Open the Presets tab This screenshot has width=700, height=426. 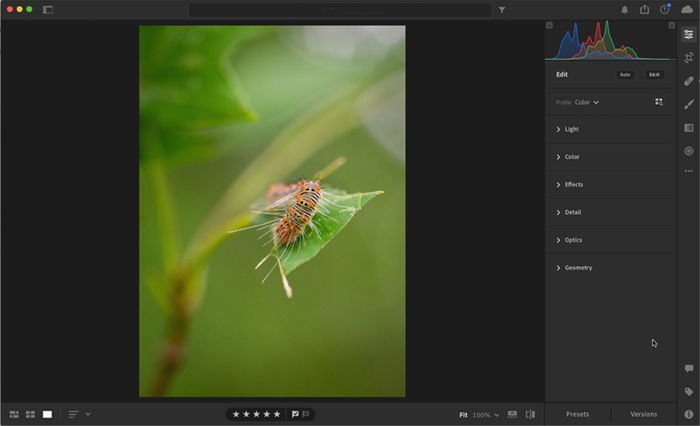577,414
